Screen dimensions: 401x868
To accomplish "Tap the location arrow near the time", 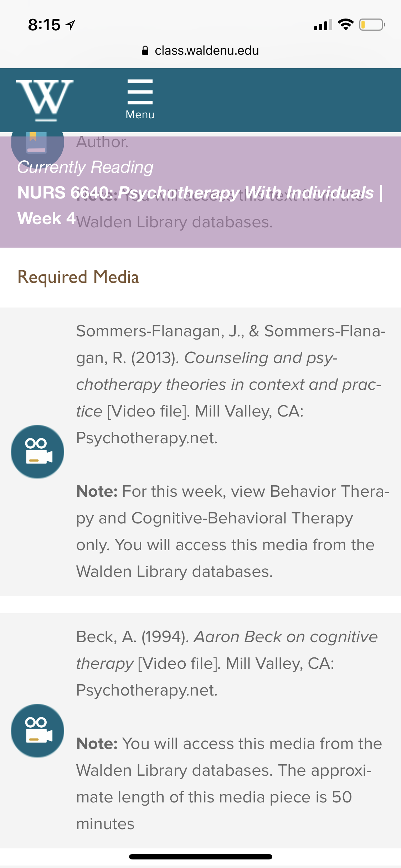I will [70, 25].
